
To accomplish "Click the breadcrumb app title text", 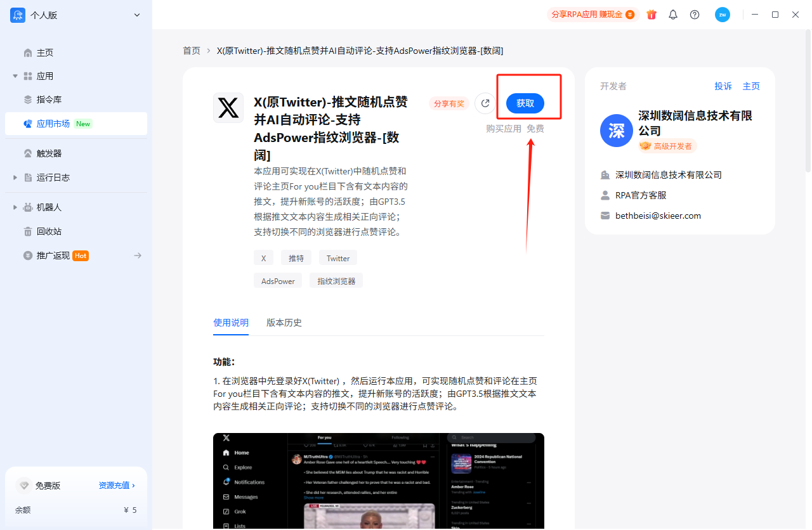I will click(x=360, y=51).
